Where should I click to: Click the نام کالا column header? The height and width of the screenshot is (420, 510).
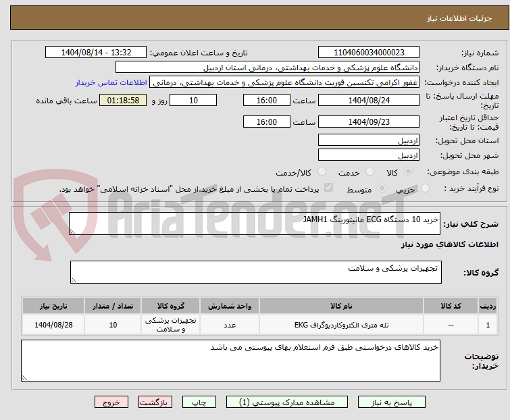341,306
